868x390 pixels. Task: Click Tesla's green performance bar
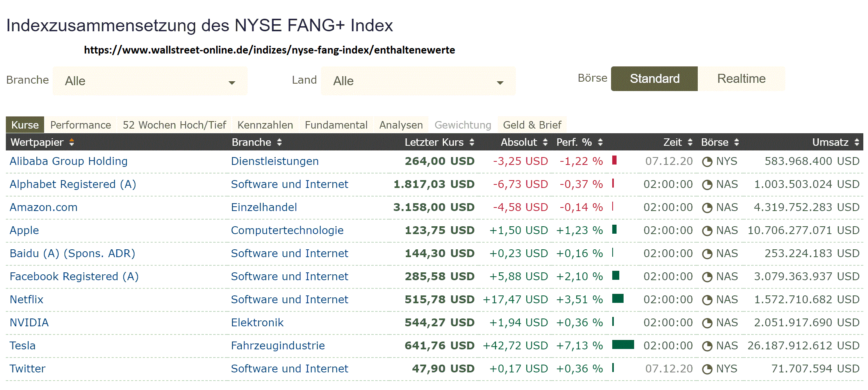tap(623, 345)
